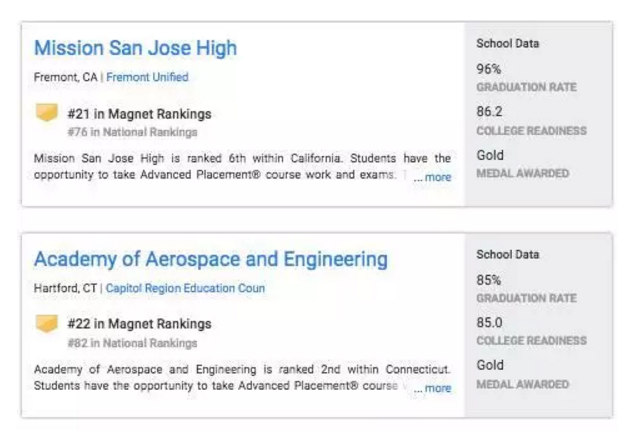The width and height of the screenshot is (630, 432).
Task: Select the #22 in Magnet Rankings text
Action: 139,324
